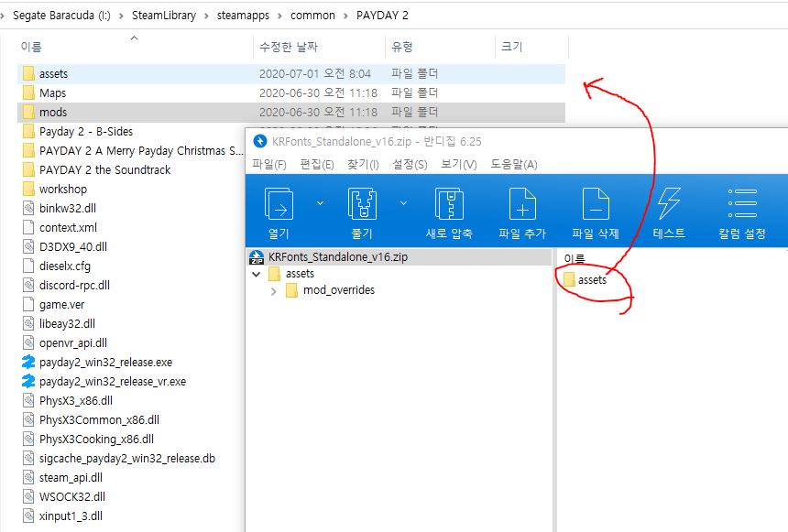Select the PAYDAY 2 A Merry Payday Christmas folder
This screenshot has height=532, width=788.
click(133, 151)
